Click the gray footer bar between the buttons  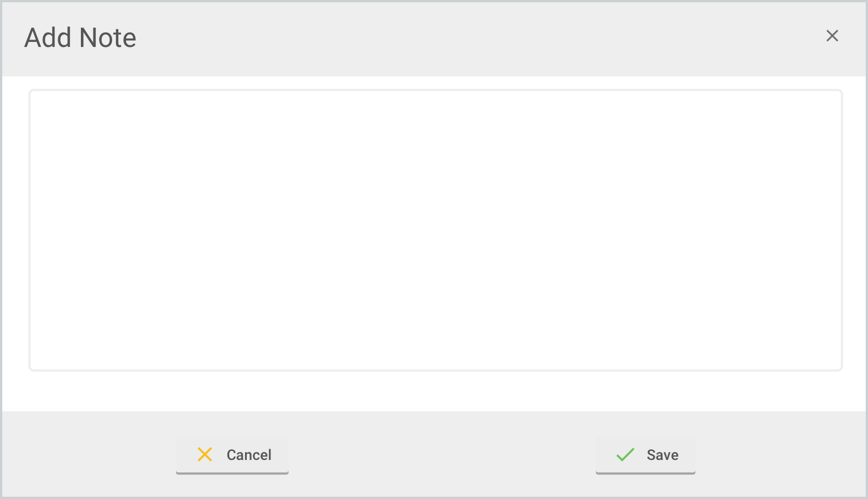click(441, 455)
